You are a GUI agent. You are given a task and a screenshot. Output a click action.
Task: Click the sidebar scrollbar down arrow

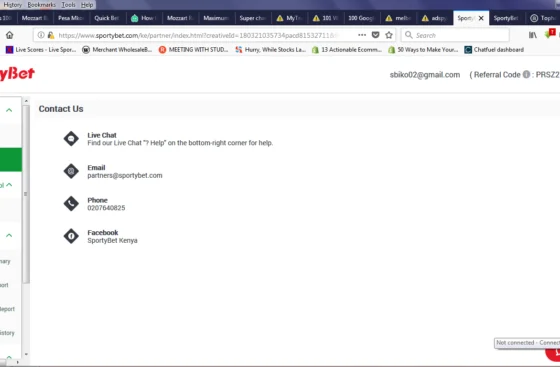[x=26, y=354]
